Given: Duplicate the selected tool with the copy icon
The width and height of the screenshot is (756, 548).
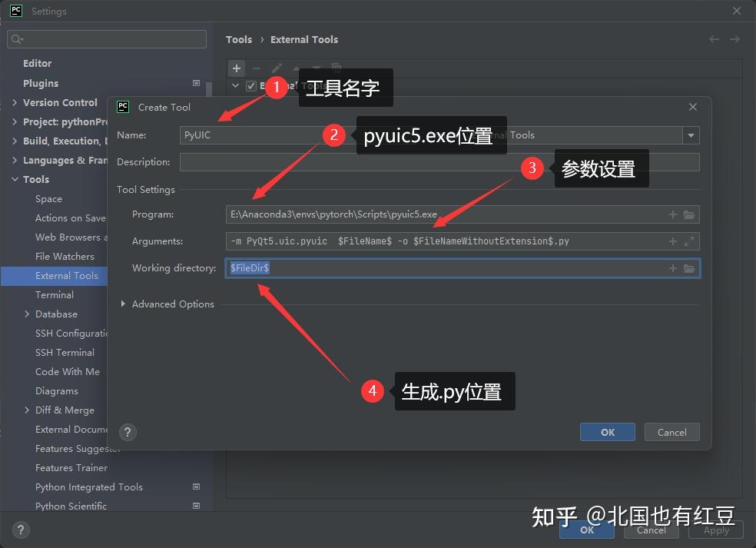Looking at the screenshot, I should (336, 68).
